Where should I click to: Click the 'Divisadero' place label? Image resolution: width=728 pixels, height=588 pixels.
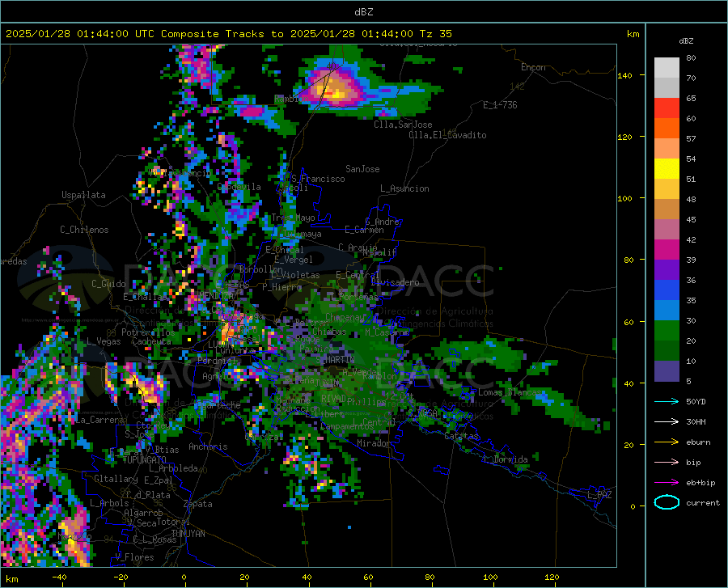tap(395, 282)
